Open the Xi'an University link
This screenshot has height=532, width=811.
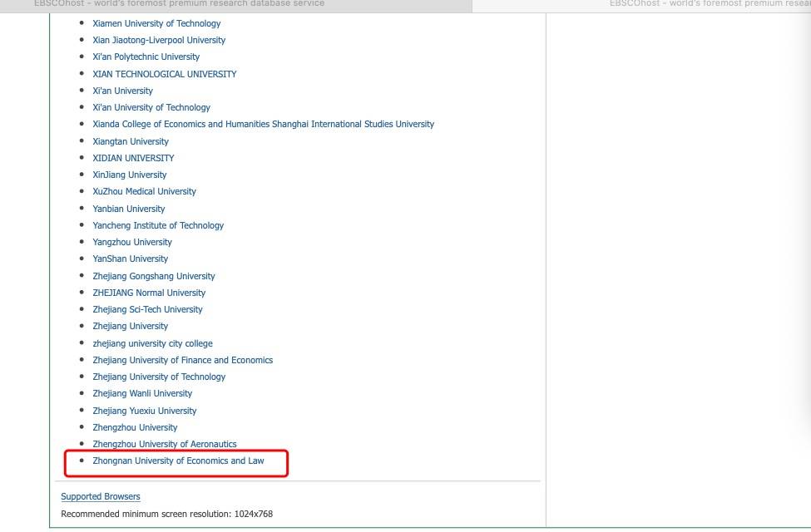pyautogui.click(x=122, y=91)
